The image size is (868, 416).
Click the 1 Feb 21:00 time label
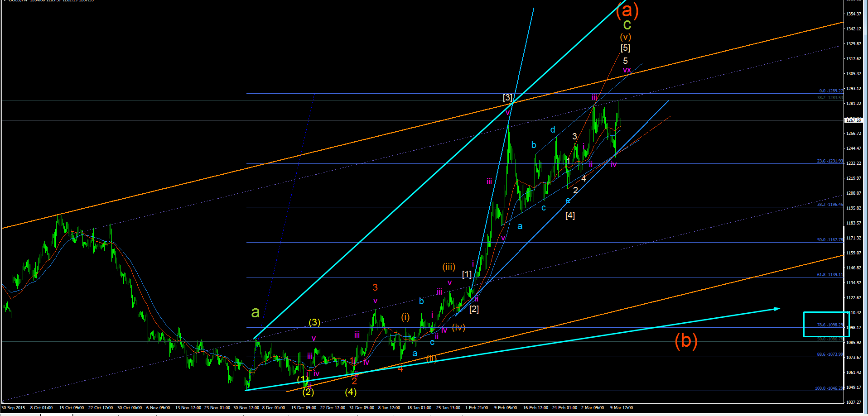pos(477,408)
